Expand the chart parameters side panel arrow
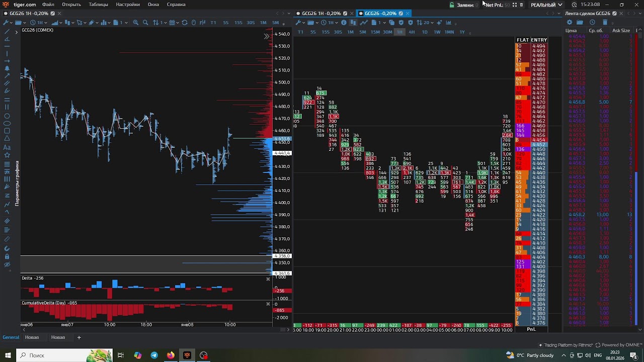This screenshot has height=362, width=644. pyautogui.click(x=16, y=32)
